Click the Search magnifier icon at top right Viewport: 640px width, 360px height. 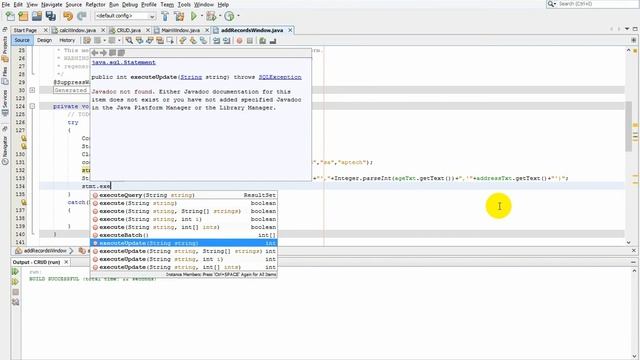551,4
